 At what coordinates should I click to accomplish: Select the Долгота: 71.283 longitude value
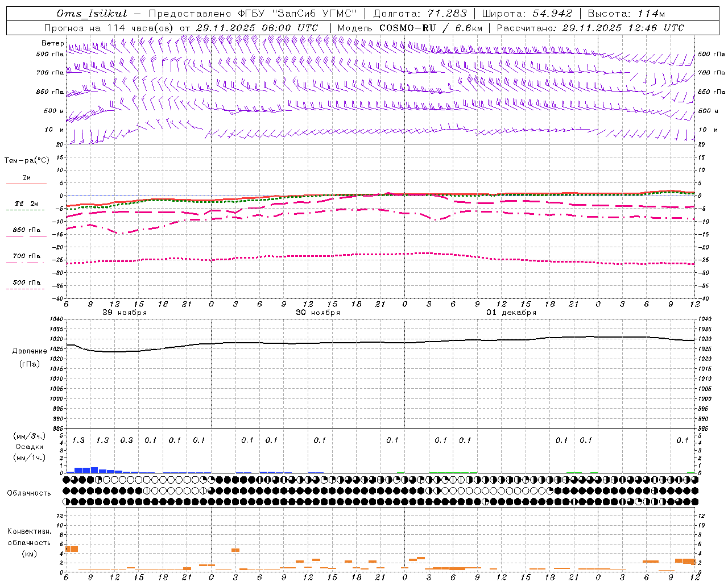click(420, 14)
